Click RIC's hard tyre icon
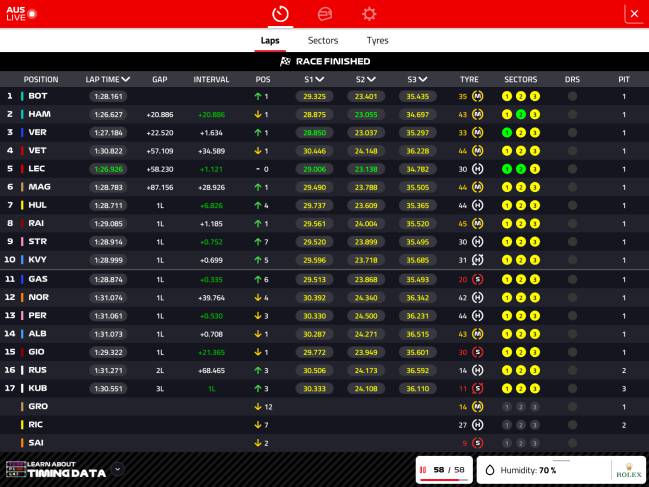Viewport: 649px width, 487px height. click(478, 425)
